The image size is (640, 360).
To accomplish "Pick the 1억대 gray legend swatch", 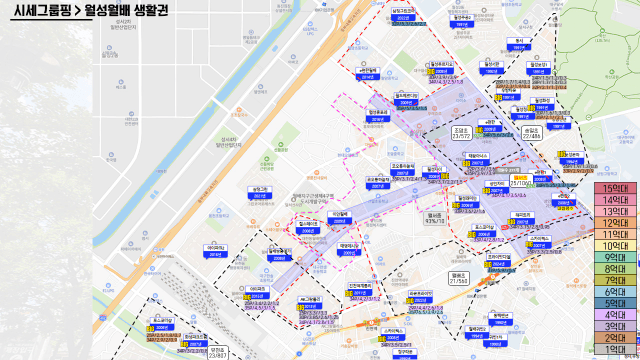I will coord(616,349).
